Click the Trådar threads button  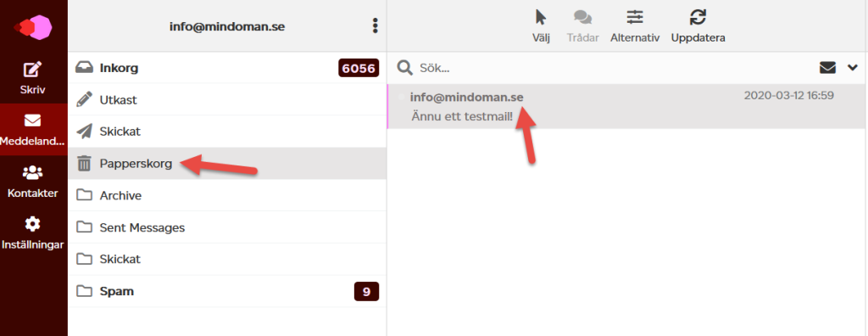coord(582,26)
